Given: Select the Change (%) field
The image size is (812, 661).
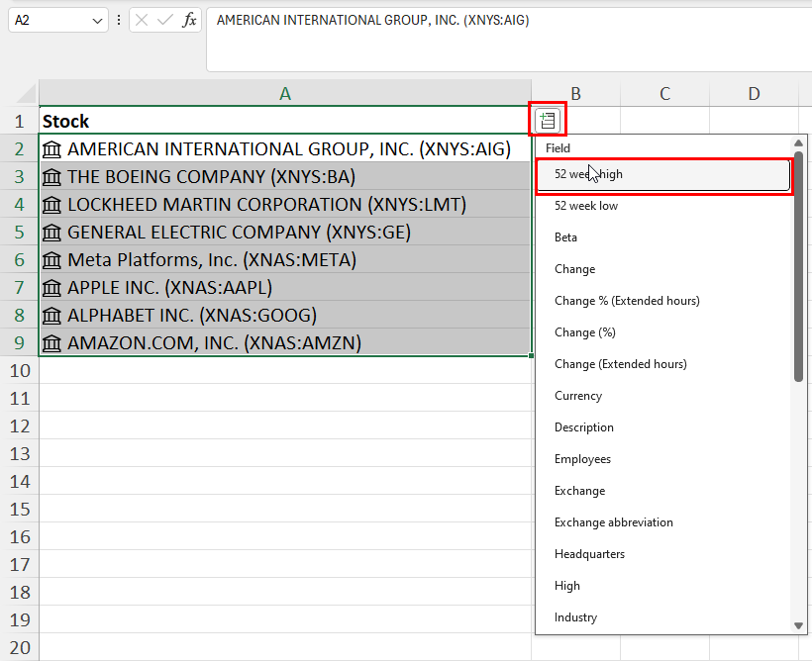Looking at the screenshot, I should [x=664, y=332].
